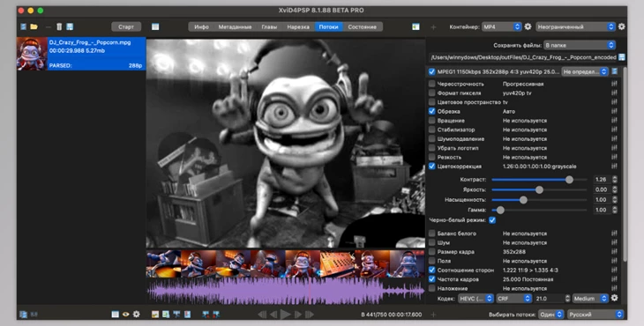Open the Сохранять файлы В папке dropdown
This screenshot has height=326, width=644.
[579, 45]
